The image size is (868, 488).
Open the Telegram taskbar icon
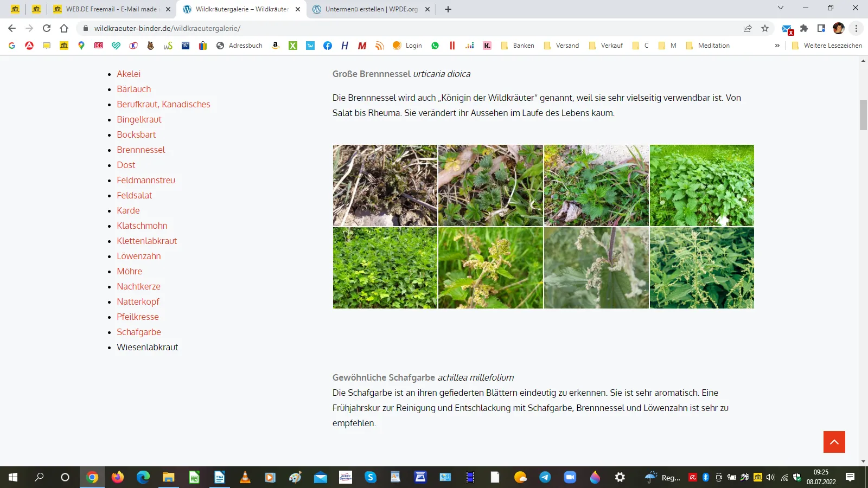[545, 477]
